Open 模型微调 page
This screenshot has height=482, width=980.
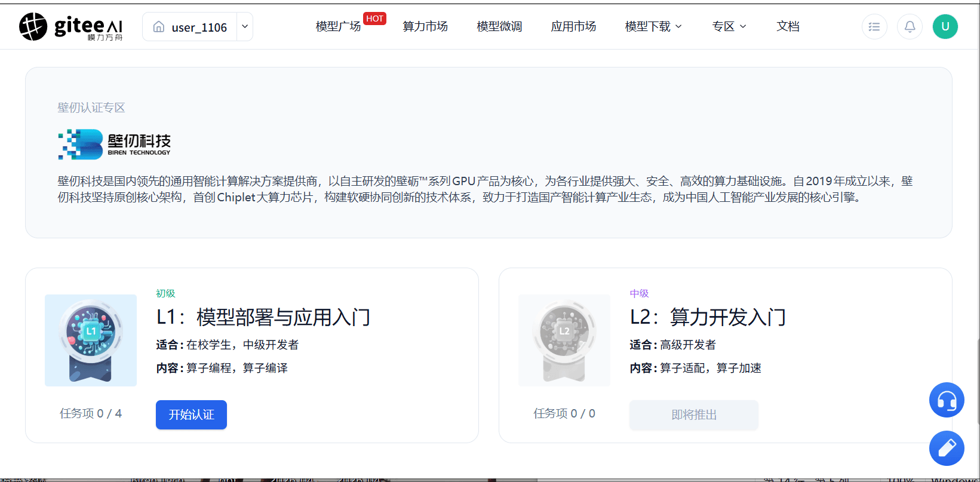tap(499, 26)
